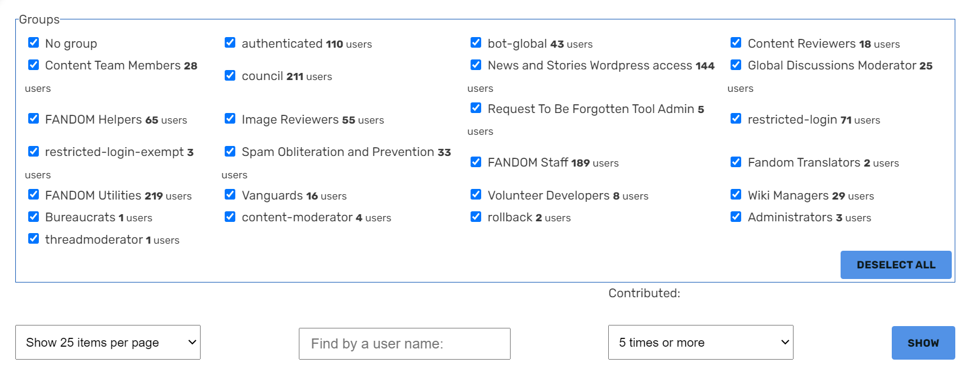Toggle the council group checkbox
Viewport: 980px width, 382px height.
pyautogui.click(x=230, y=76)
